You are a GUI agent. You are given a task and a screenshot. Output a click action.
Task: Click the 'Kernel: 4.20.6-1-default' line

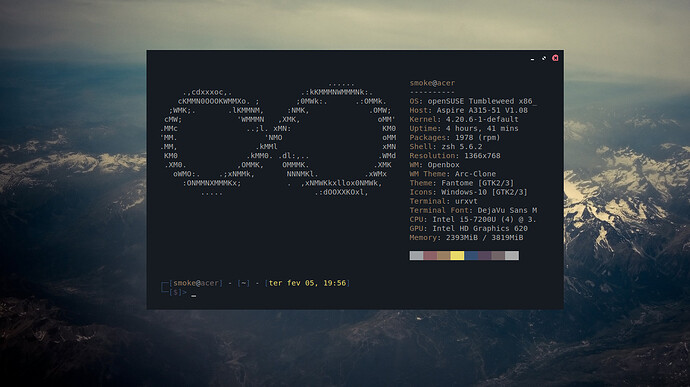click(464, 119)
